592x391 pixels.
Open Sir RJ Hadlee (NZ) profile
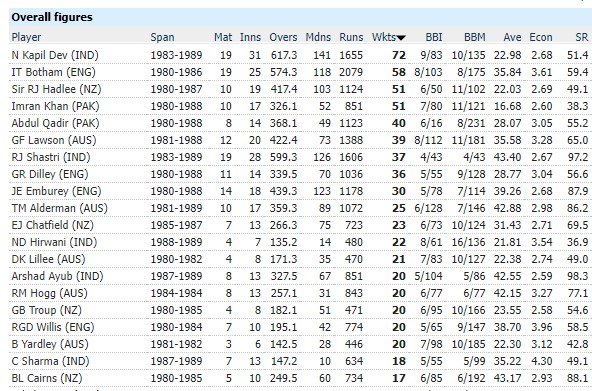(x=56, y=89)
